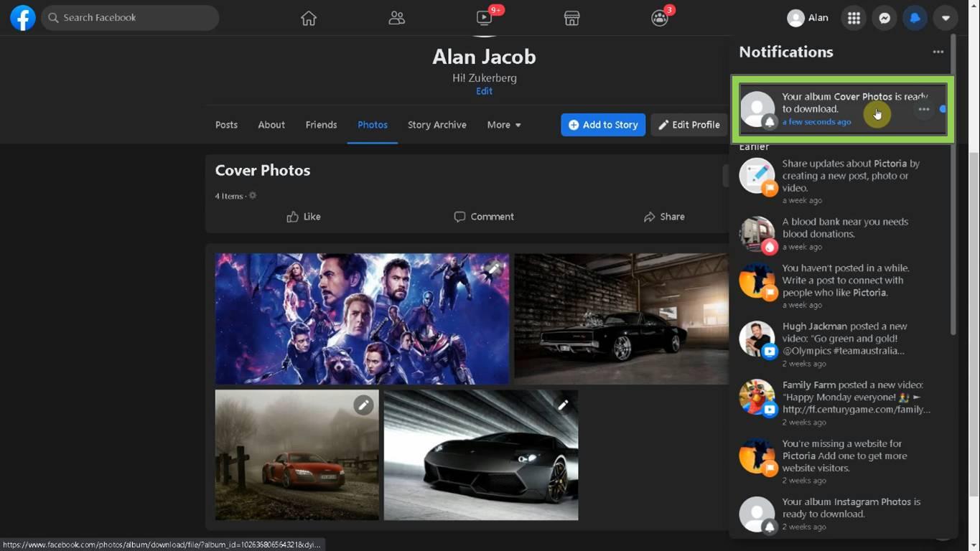Share the Cover Photos album
The image size is (980, 551).
point(663,217)
